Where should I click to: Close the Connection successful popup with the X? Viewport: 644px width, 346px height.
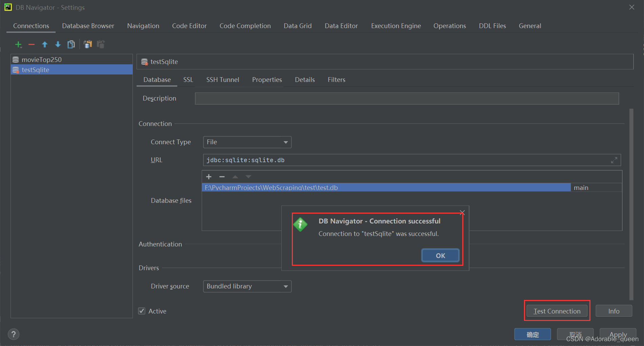pos(462,213)
